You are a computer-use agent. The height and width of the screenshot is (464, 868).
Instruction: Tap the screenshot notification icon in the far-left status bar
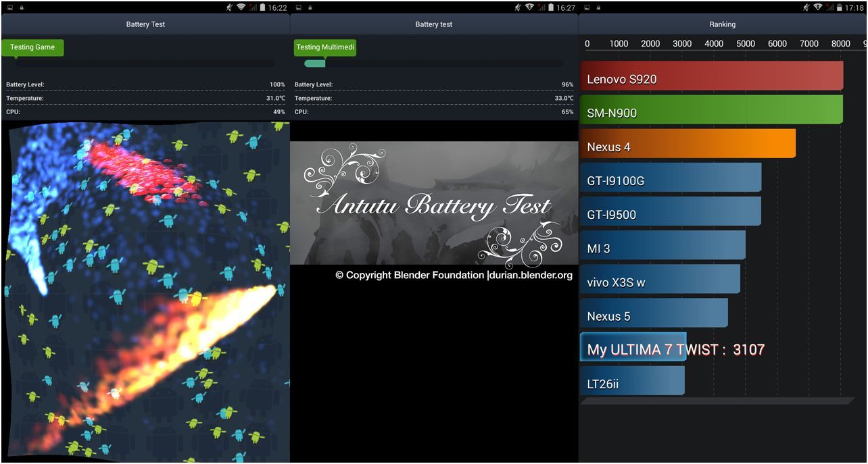tap(10, 7)
